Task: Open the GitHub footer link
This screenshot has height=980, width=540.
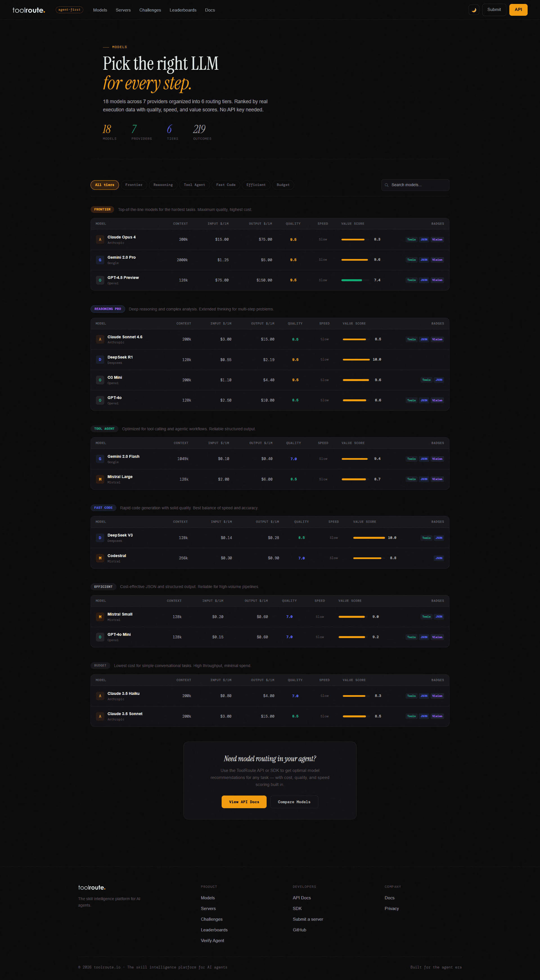Action: [300, 930]
